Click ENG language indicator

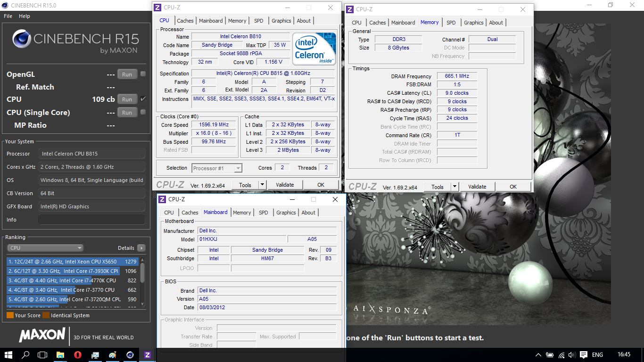pos(597,355)
